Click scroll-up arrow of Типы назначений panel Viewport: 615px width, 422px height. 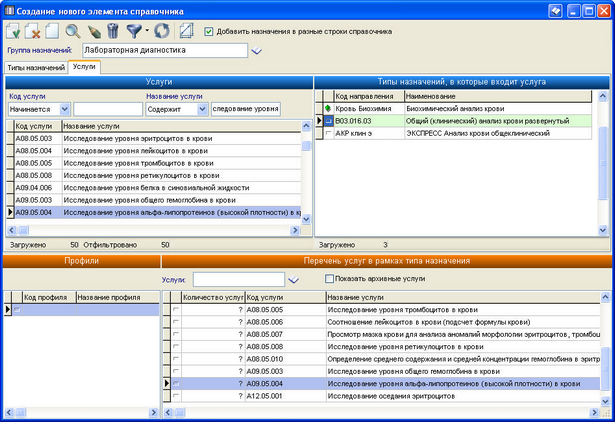tap(603, 96)
